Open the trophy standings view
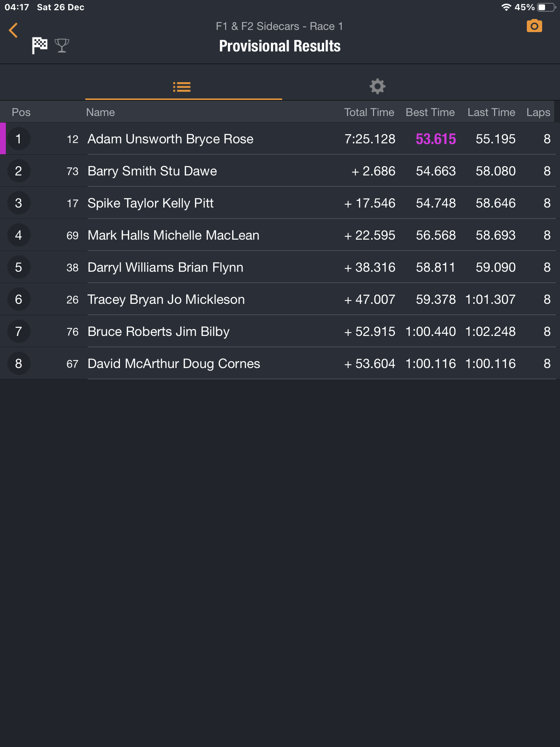The image size is (560, 747). tap(62, 46)
